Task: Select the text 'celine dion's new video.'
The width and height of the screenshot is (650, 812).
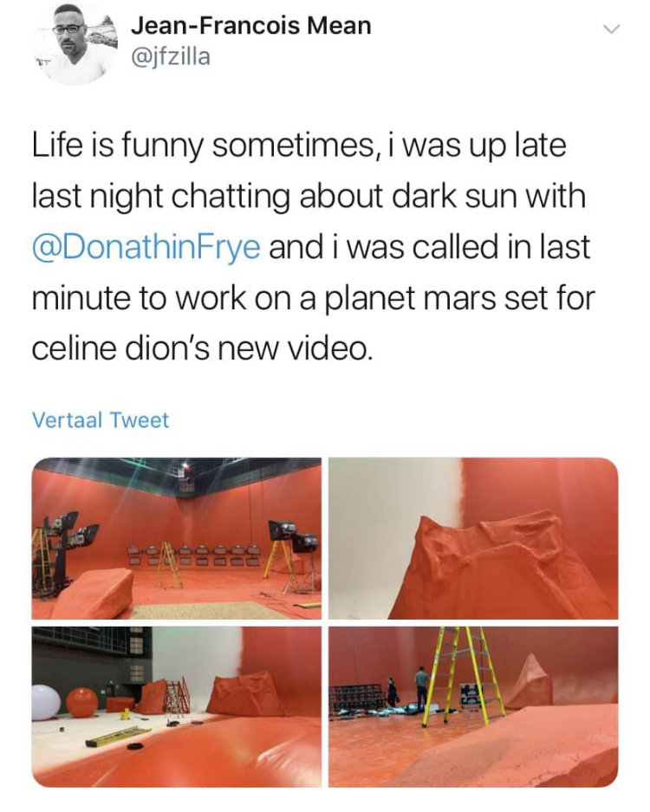Action: (x=202, y=349)
